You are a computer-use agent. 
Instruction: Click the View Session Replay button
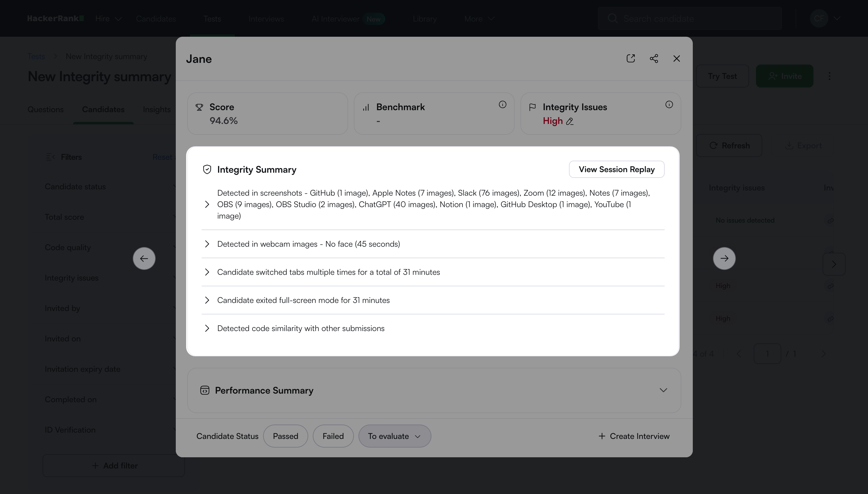tap(616, 169)
